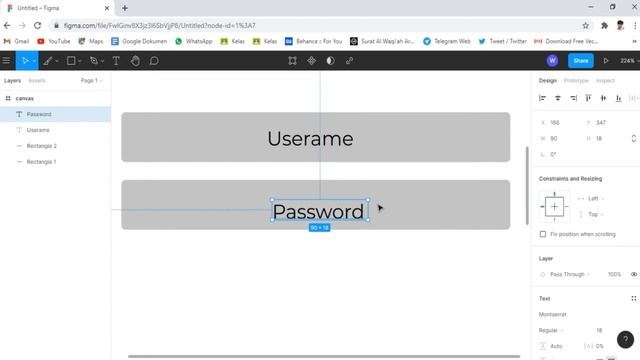Image resolution: width=640 pixels, height=360 pixels.
Task: Open shape tools dropdown arrow
Action: 80,61
